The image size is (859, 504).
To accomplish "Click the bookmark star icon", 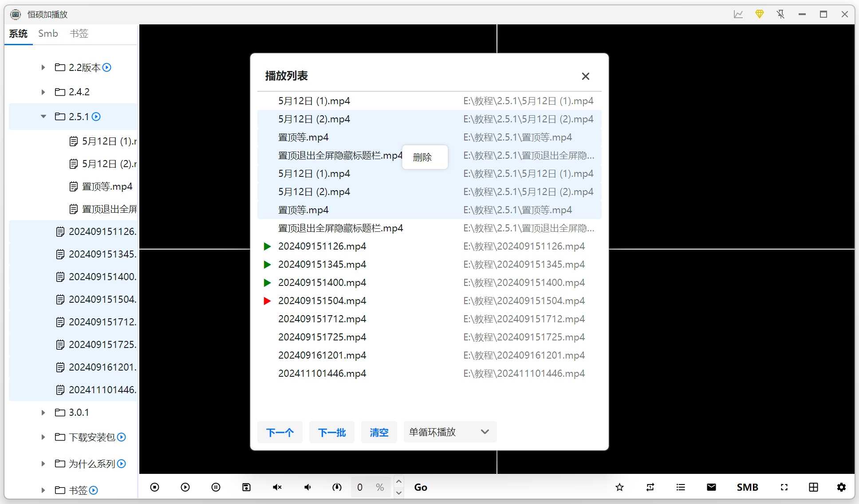I will click(619, 487).
